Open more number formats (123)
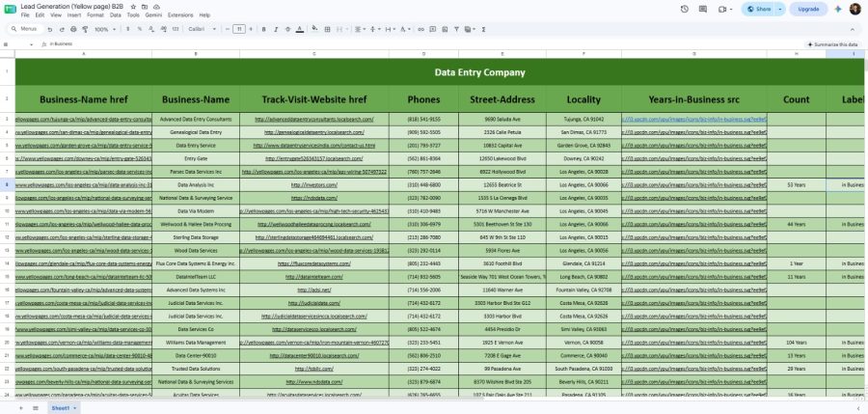Image resolution: width=868 pixels, height=414 pixels. click(x=176, y=29)
